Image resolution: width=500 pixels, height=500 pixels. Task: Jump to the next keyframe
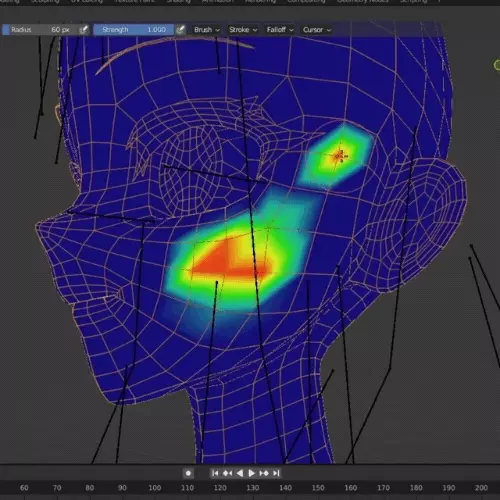[264, 473]
